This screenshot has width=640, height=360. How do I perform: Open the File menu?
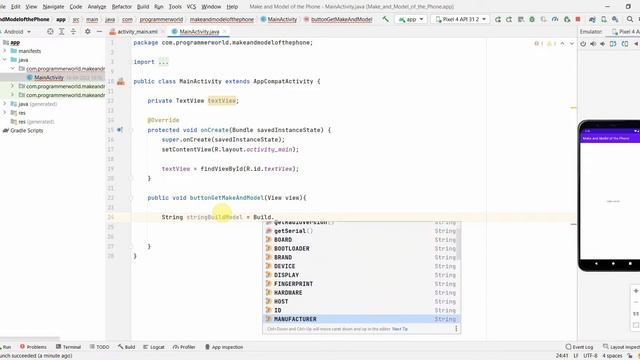[x=3, y=7]
